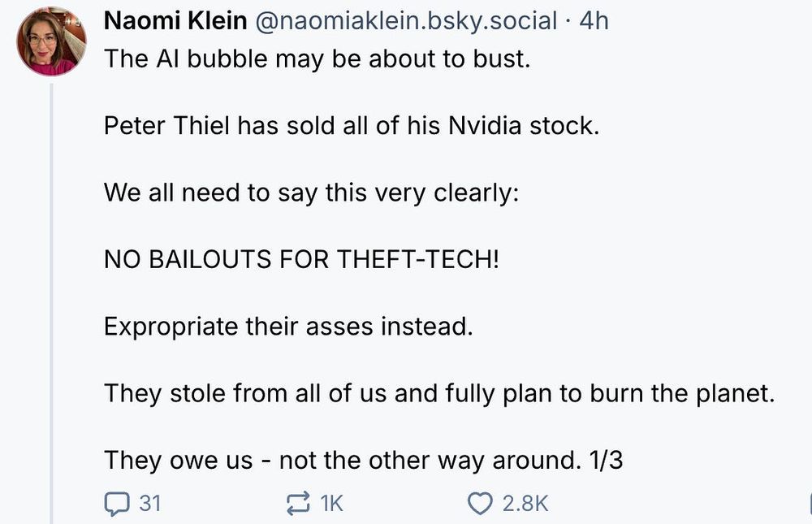Click the repost count showing 1K
The width and height of the screenshot is (812, 524).
pos(332,504)
